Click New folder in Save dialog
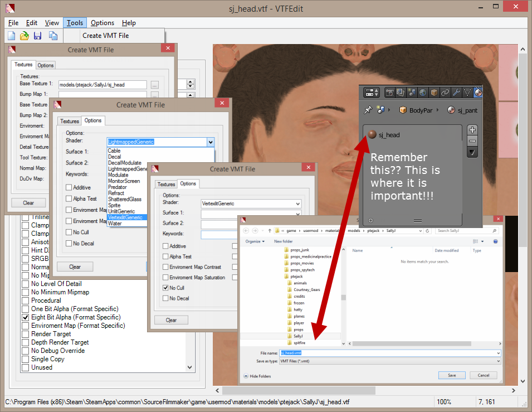532x412 pixels. [x=284, y=241]
